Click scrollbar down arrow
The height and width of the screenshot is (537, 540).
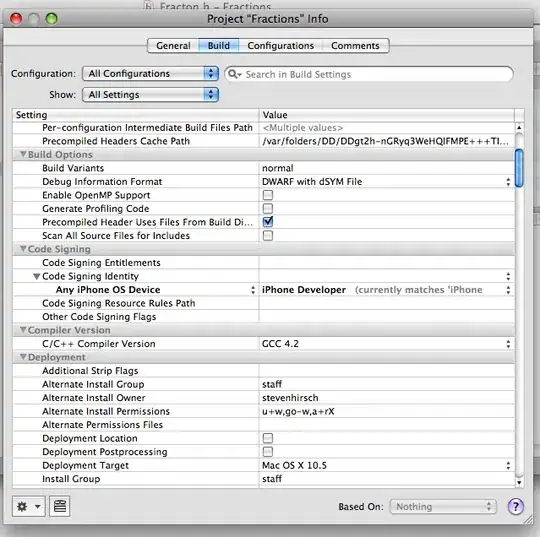tap(519, 483)
